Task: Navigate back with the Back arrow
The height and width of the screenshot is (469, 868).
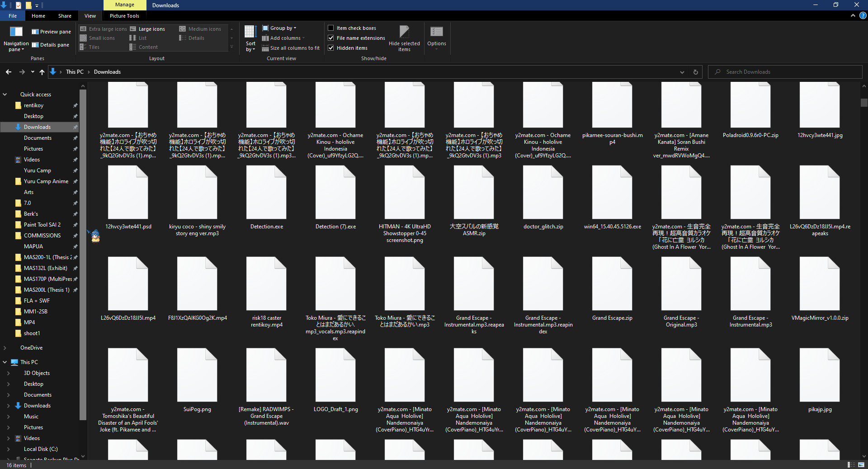Action: (8, 71)
